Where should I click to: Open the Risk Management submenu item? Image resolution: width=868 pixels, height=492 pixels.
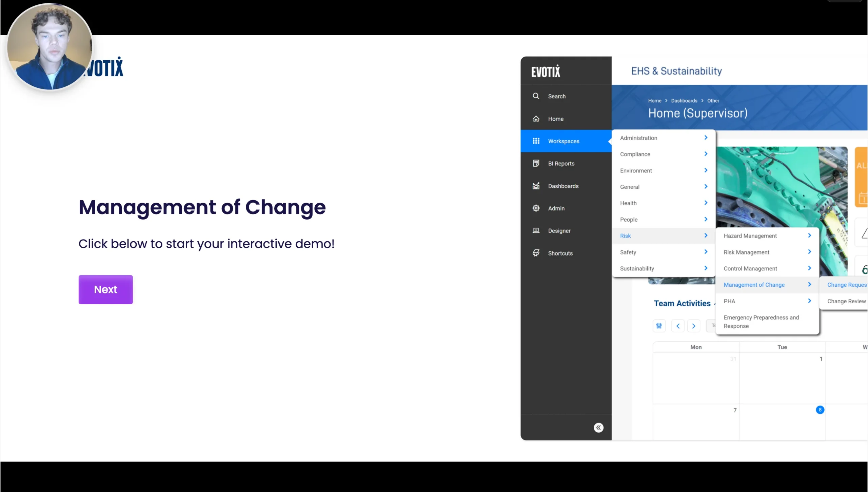767,252
